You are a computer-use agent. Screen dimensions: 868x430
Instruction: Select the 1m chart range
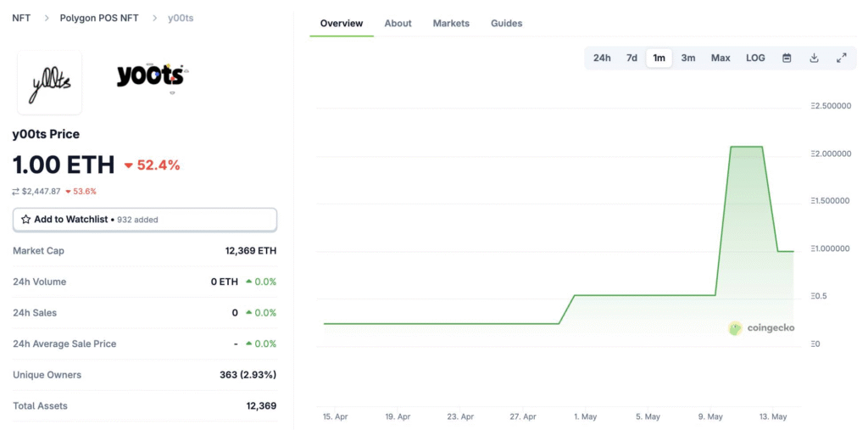tap(659, 58)
